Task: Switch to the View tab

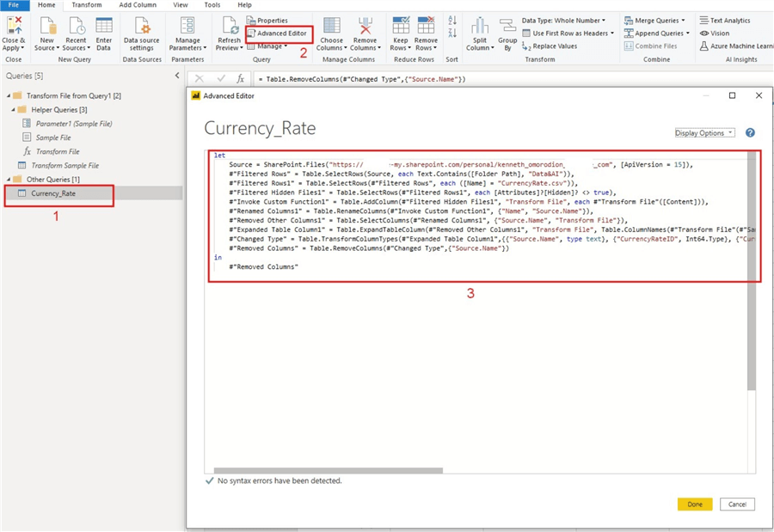Action: [181, 5]
